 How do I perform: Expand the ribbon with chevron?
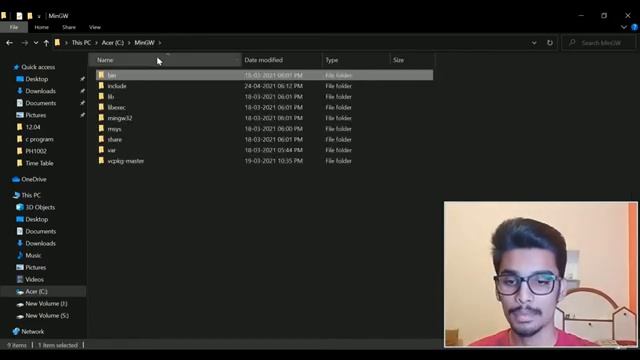pos(624,27)
